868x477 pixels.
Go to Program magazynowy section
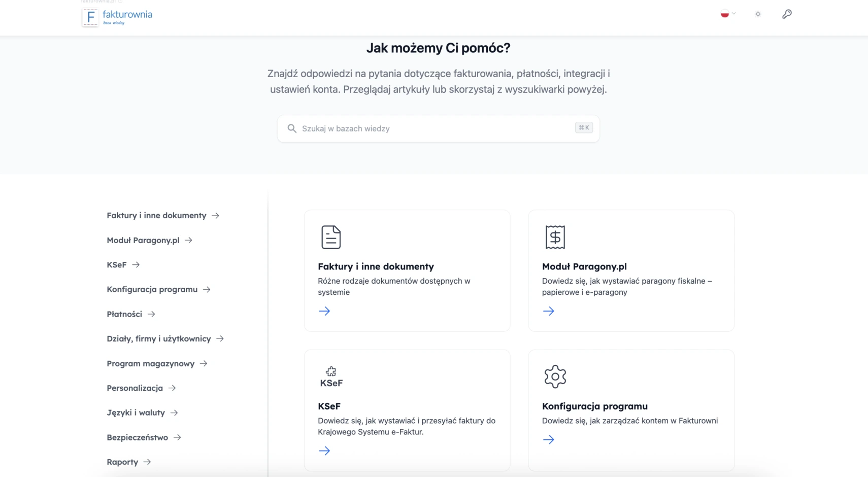[151, 363]
